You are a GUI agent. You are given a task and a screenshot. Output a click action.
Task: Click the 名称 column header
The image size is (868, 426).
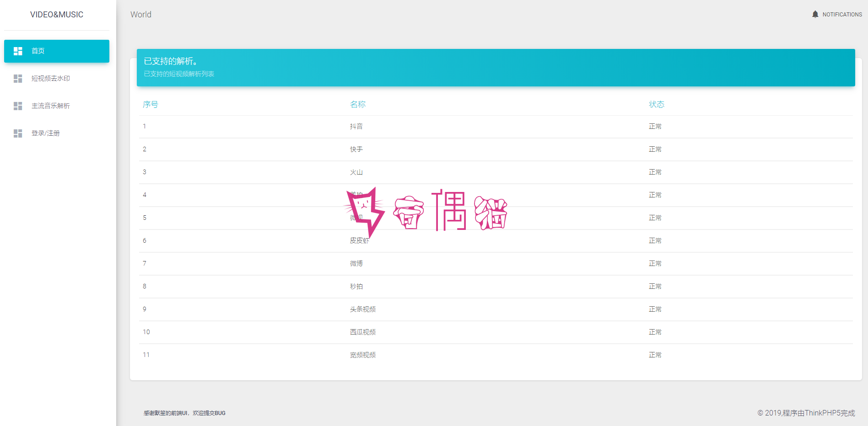point(358,105)
